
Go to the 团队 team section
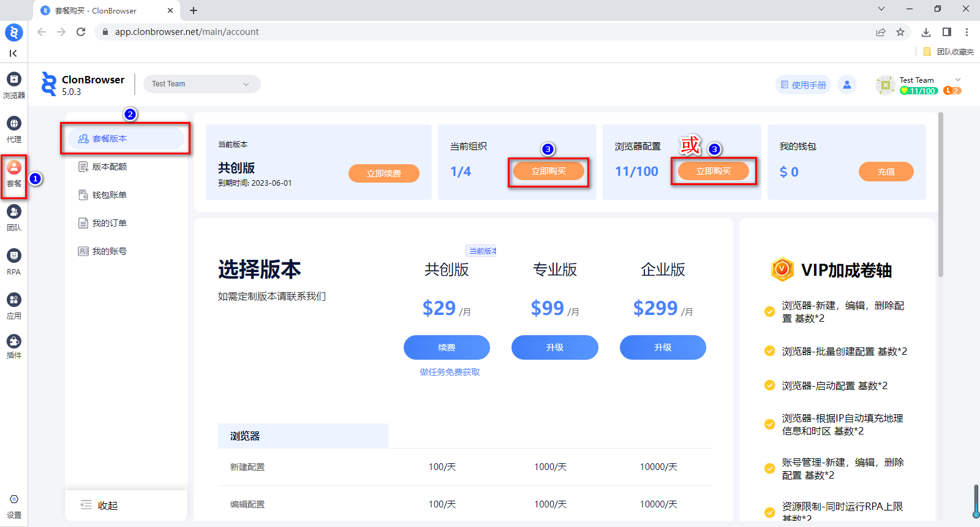point(13,218)
